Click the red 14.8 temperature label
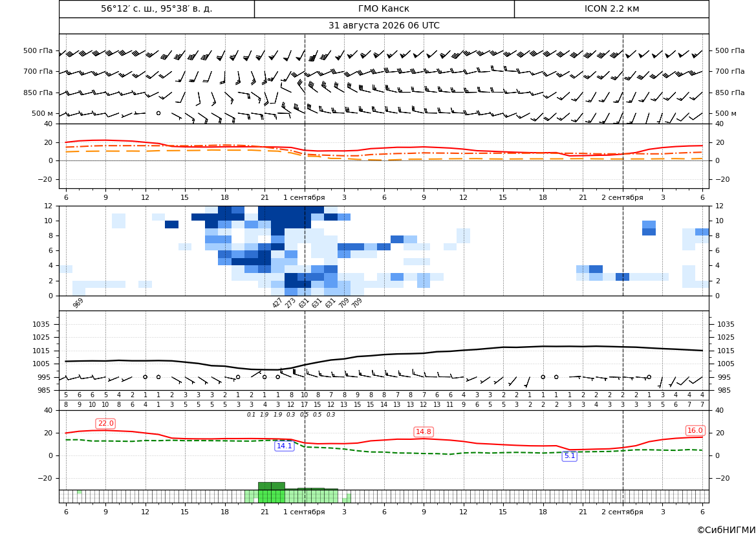 click(424, 431)
